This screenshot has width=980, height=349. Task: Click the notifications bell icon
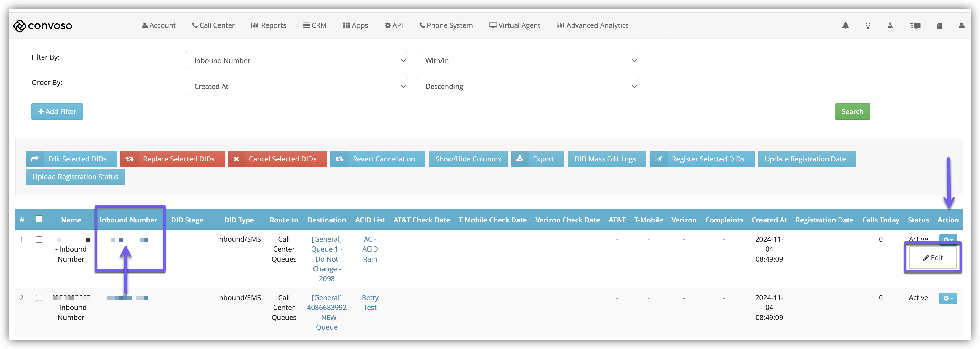click(x=845, y=25)
